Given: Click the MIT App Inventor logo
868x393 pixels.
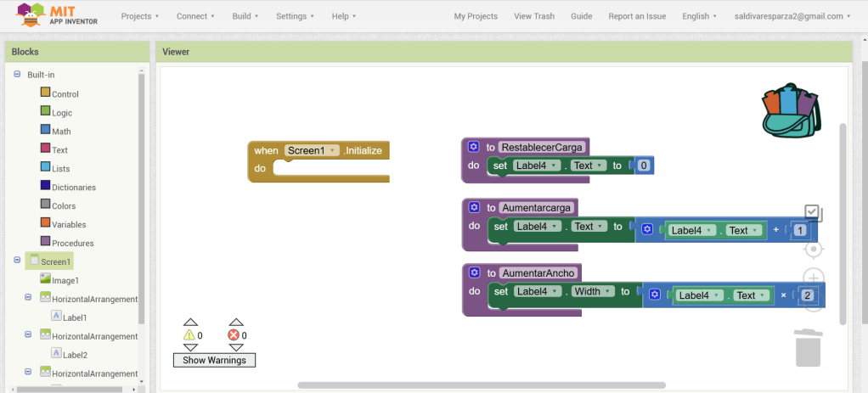Looking at the screenshot, I should pyautogui.click(x=57, y=15).
